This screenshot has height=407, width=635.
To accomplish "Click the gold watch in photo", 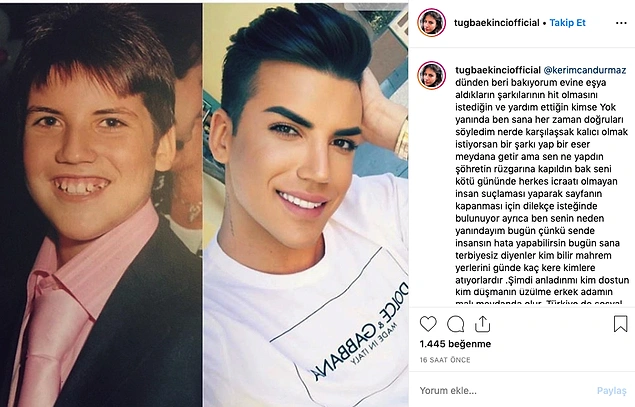I will coord(402,138).
